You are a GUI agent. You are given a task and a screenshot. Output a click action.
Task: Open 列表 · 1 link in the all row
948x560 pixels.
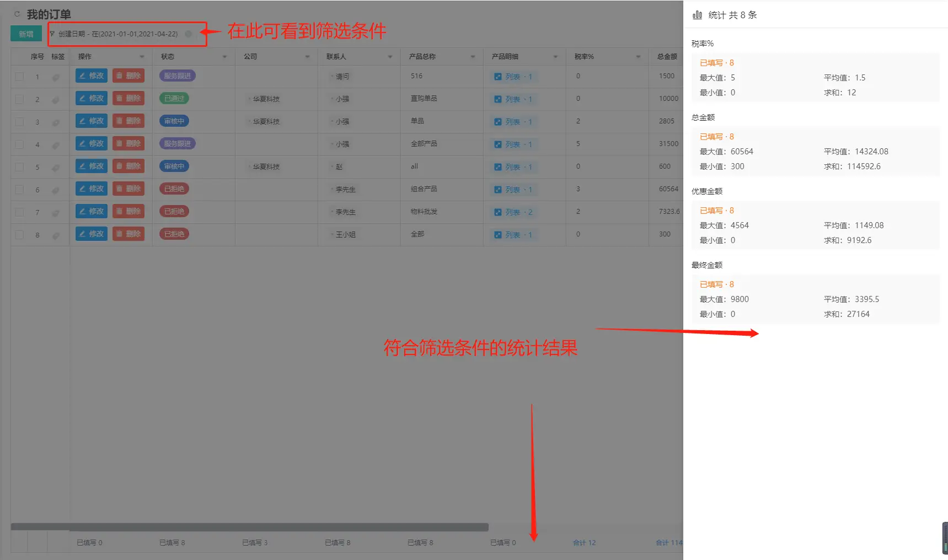click(514, 167)
